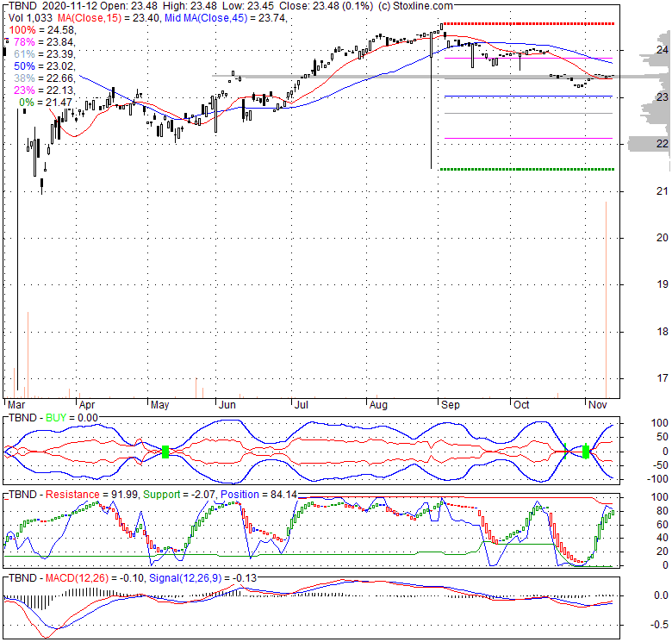The image size is (672, 642).
Task: Click the 'Jul' month axis label
Action: (x=302, y=405)
